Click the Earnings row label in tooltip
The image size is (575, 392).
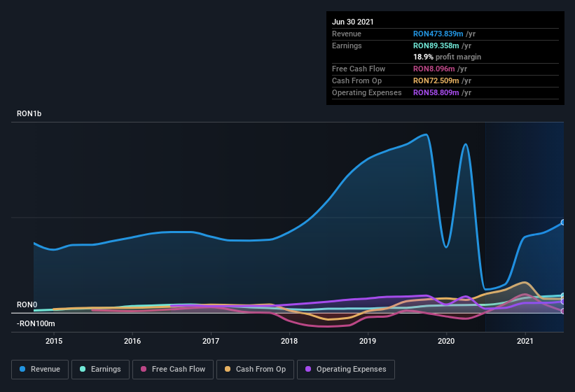pos(347,45)
